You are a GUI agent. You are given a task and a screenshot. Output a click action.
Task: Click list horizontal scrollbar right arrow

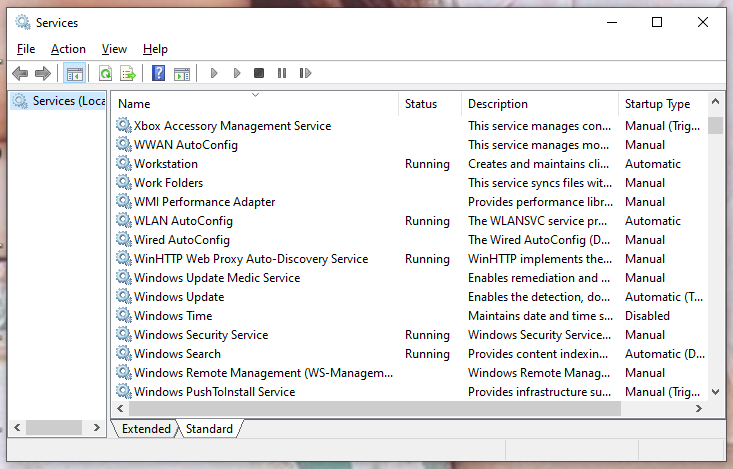coord(698,408)
